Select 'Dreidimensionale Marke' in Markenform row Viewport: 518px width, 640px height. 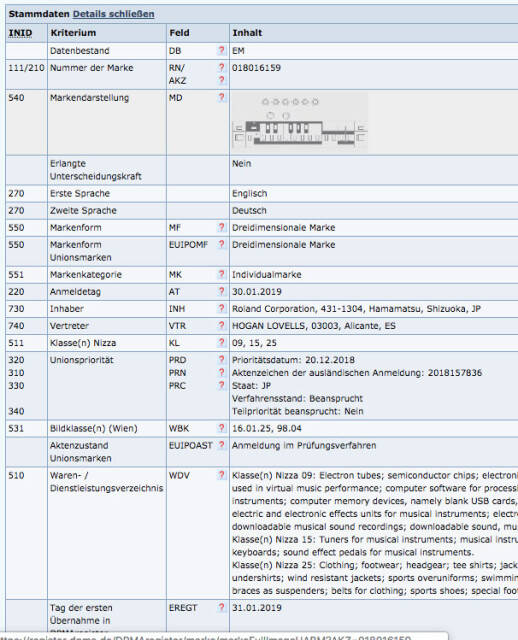[284, 227]
